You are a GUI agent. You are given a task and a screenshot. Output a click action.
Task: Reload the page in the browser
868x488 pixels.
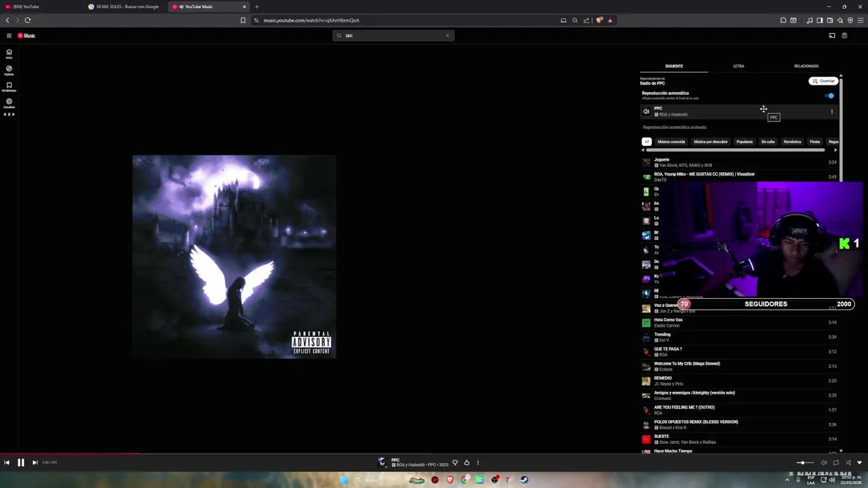[28, 20]
